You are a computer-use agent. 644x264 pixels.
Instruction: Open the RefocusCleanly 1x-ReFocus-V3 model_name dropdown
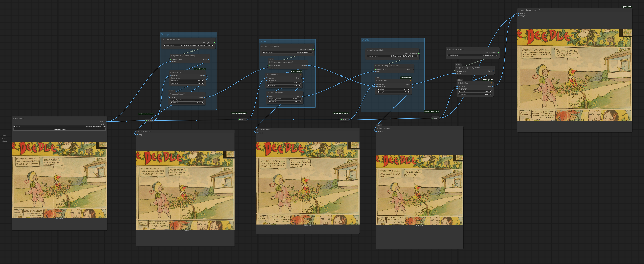point(392,56)
